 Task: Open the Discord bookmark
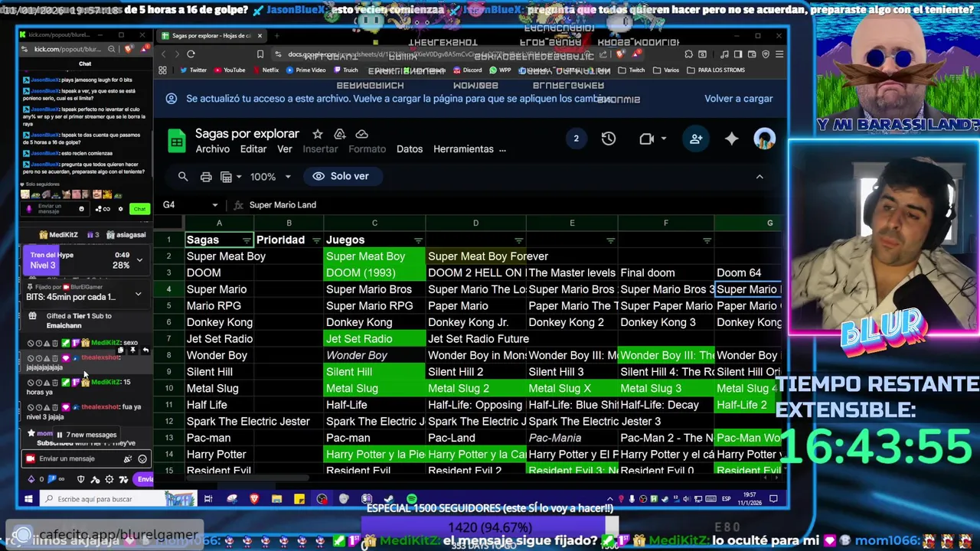(466, 70)
